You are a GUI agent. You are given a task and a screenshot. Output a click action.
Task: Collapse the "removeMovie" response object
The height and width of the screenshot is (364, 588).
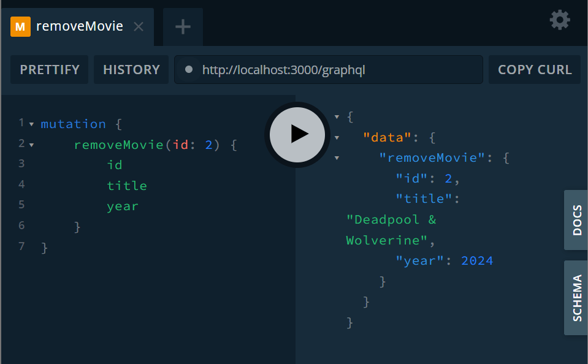click(337, 158)
